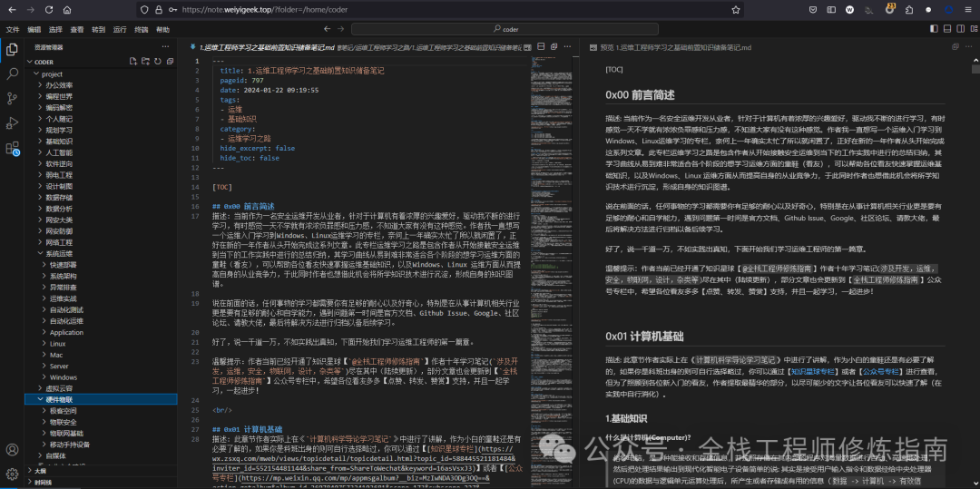Bookmark this page with star icon
This screenshot has height=489, width=980.
pyautogui.click(x=736, y=9)
